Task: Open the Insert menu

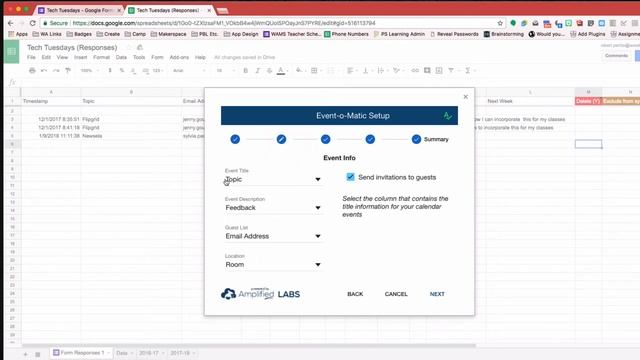Action: point(80,57)
